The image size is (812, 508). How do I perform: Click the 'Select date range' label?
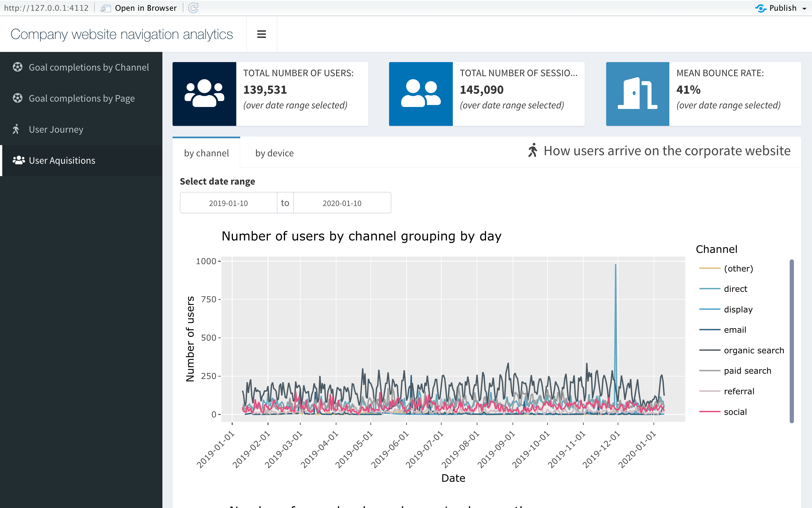217,181
